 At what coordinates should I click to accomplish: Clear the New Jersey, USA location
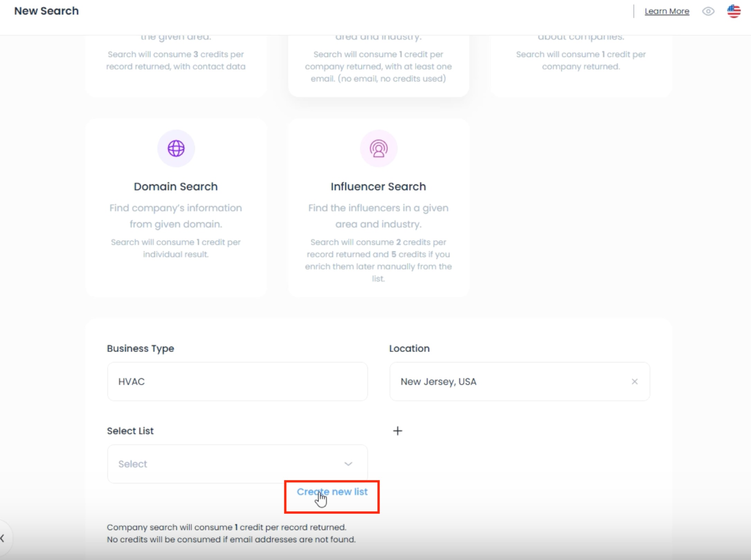point(634,381)
